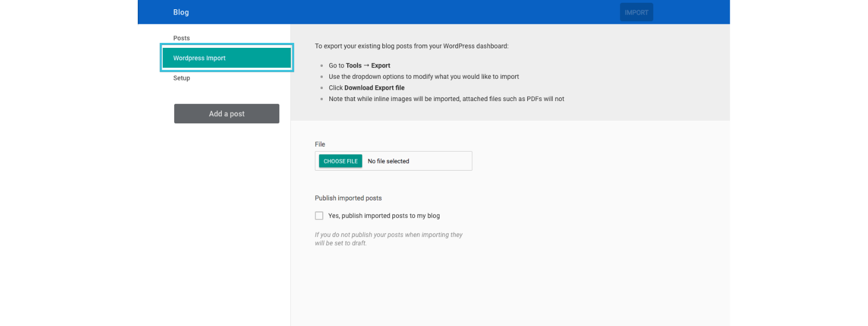Screen dimensions: 868x326
Task: Click the bold 'Download Export file' text
Action: [374, 88]
